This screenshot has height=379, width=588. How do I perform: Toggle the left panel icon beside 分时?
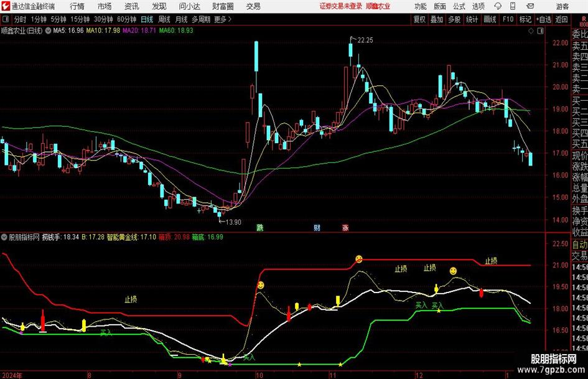[x=6, y=19]
